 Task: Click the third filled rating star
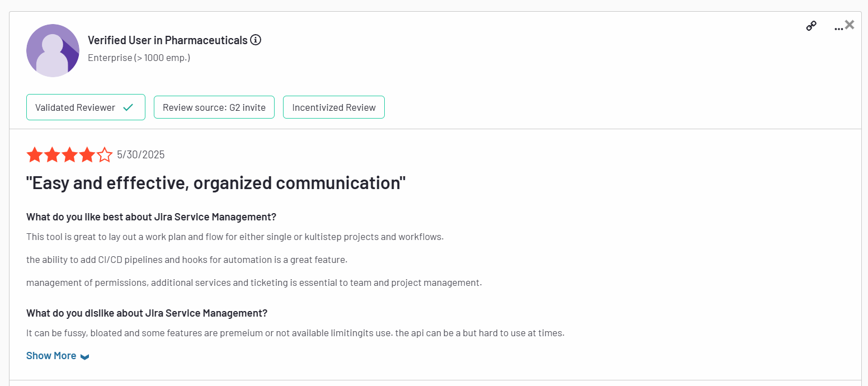coord(70,155)
